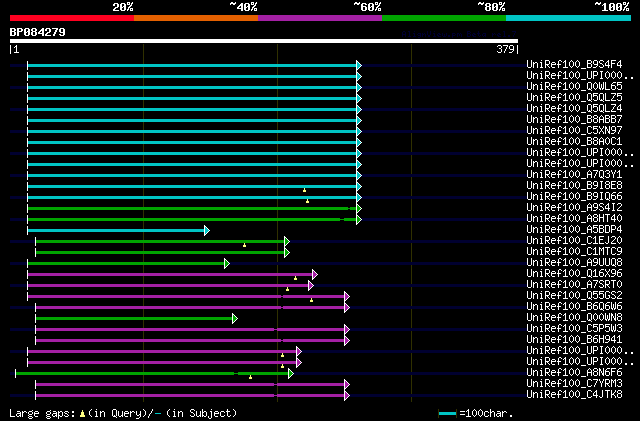Click the purple arrowhead ending Q16X96 alignment
The width and height of the screenshot is (640, 421).
pyautogui.click(x=315, y=275)
